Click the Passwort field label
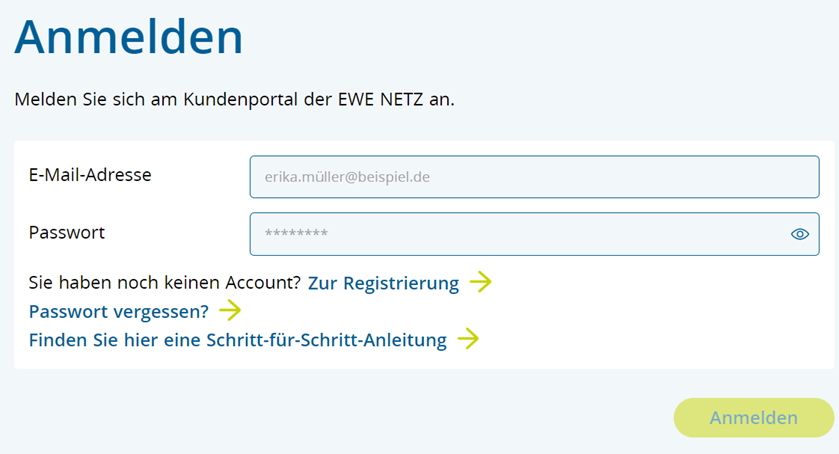The width and height of the screenshot is (839, 454). 67,232
